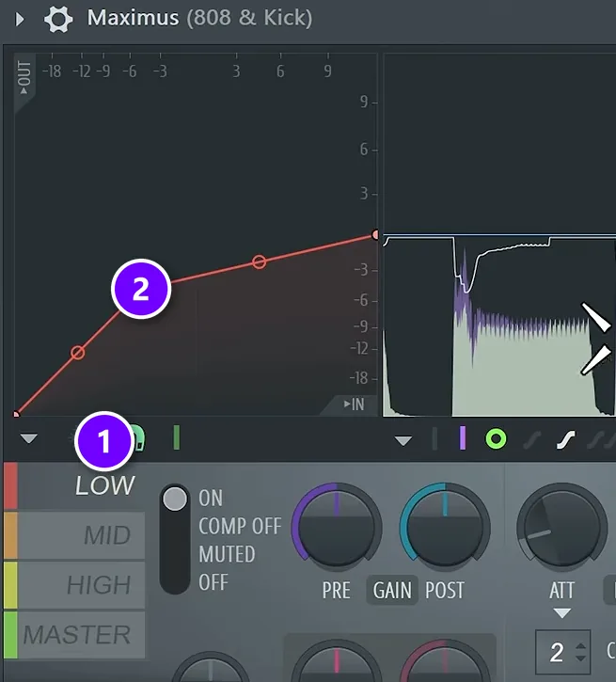Click the GAIN button between PRE and POST
616x682 pixels.
392,590
